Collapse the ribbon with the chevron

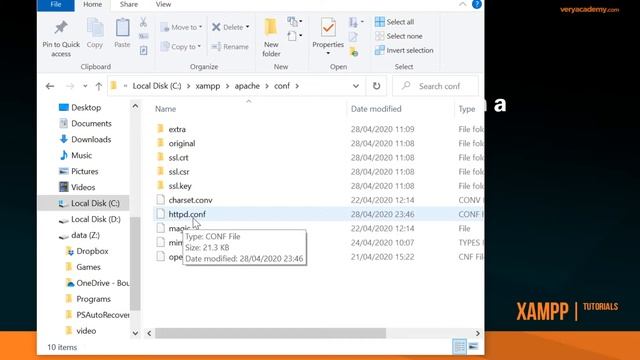coord(462,4)
